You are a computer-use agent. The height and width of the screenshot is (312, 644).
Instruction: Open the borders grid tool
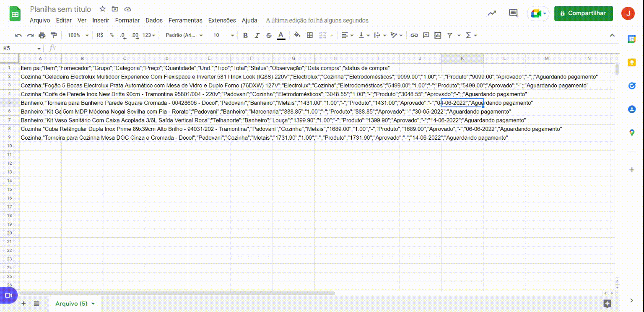pyautogui.click(x=310, y=35)
